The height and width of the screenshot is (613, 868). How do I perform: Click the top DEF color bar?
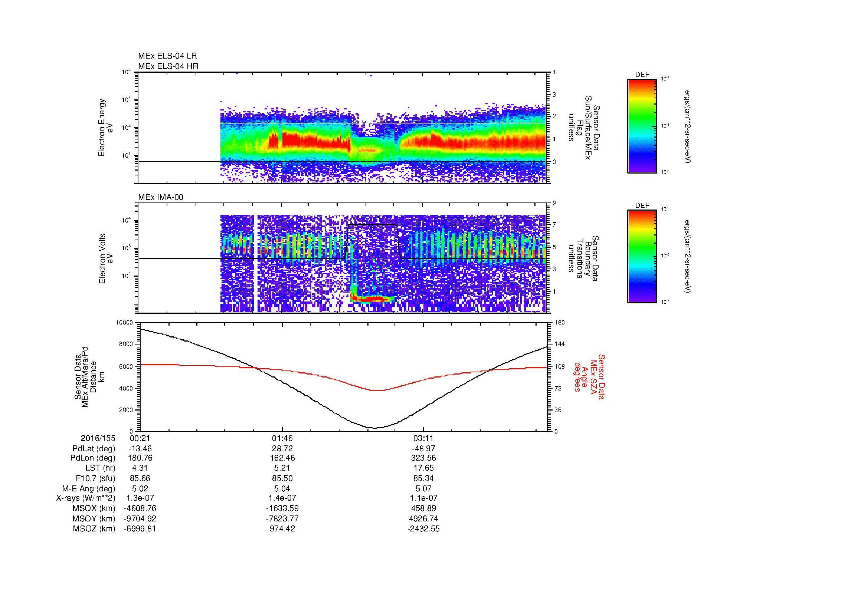pos(642,126)
